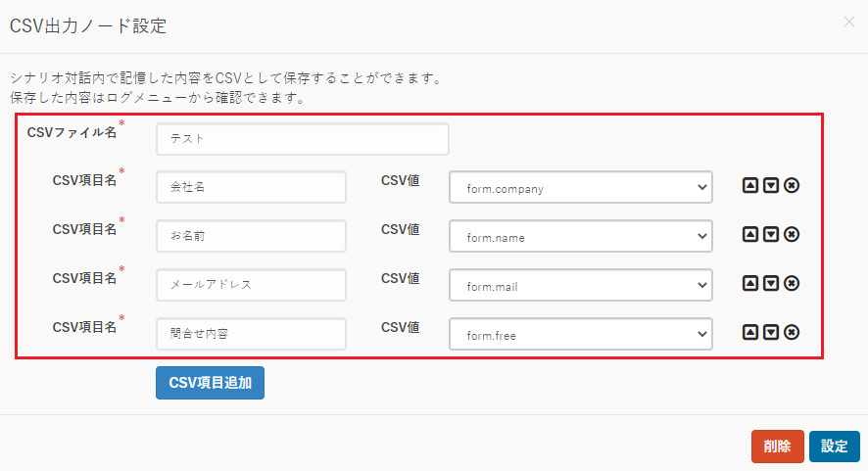The width and height of the screenshot is (868, 471).
Task: Click the CSV出力ノード設定 dialog title
Action: point(88,26)
